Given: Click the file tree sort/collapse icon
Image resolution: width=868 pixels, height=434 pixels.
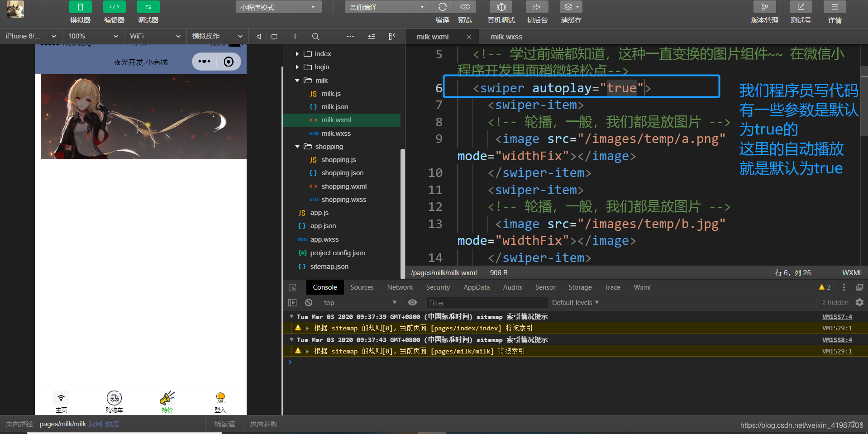Looking at the screenshot, I should pyautogui.click(x=372, y=36).
